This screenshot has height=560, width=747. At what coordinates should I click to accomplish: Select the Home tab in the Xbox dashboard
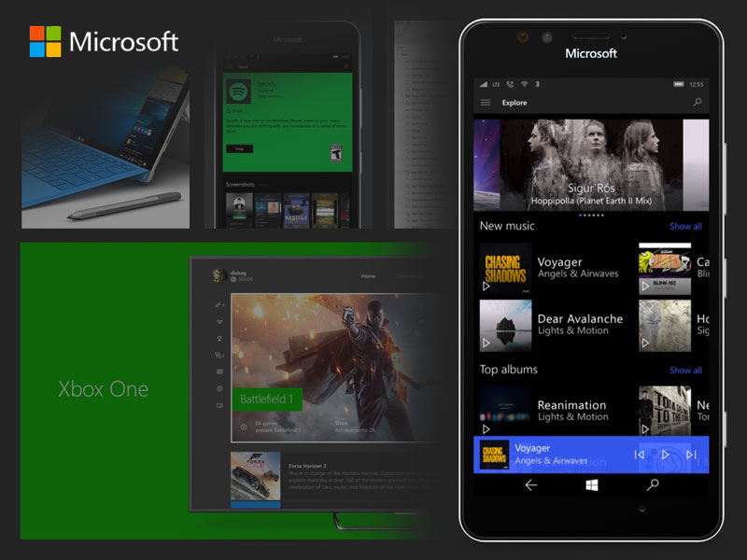[368, 276]
